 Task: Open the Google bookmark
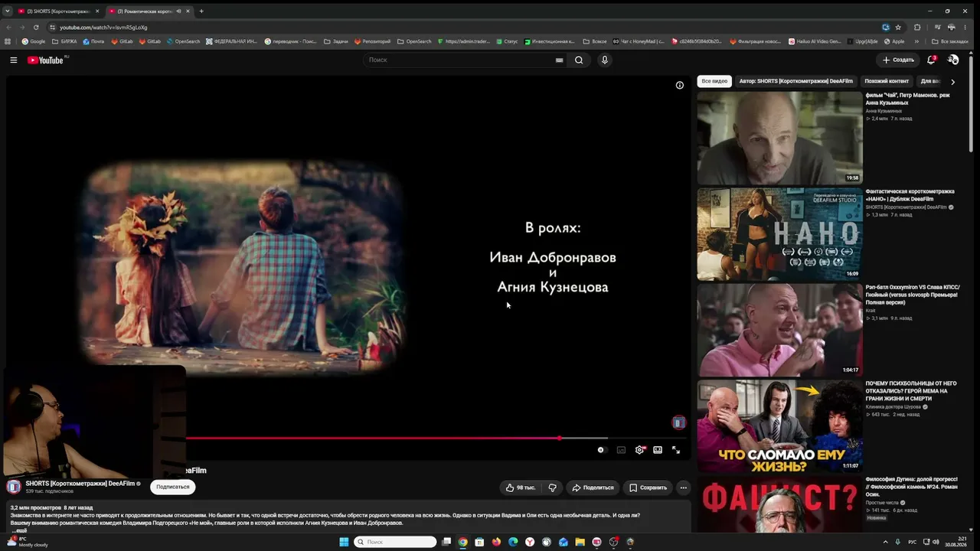(34, 41)
